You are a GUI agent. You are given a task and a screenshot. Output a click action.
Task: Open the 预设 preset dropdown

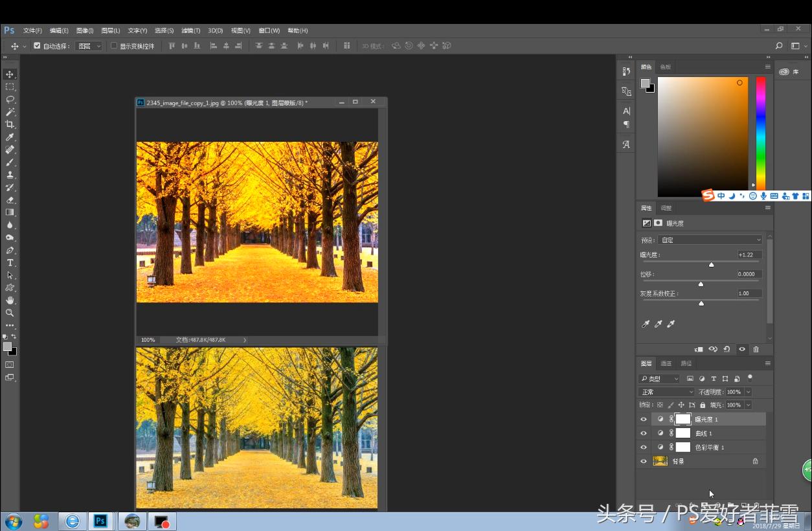pos(711,240)
